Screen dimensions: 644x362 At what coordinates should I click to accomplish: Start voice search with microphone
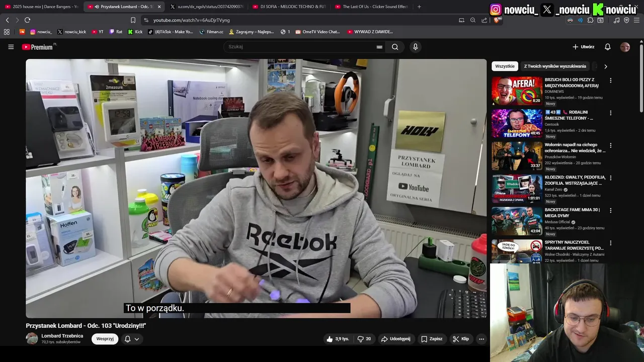click(x=415, y=47)
